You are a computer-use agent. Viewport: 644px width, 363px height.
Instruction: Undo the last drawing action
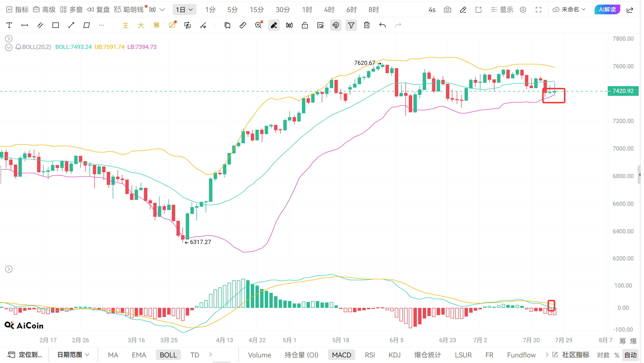382,25
